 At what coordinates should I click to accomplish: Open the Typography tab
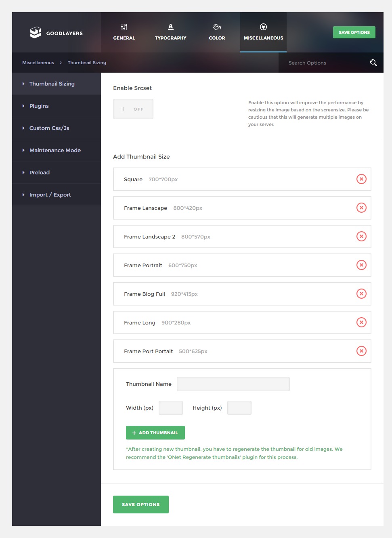pos(170,32)
